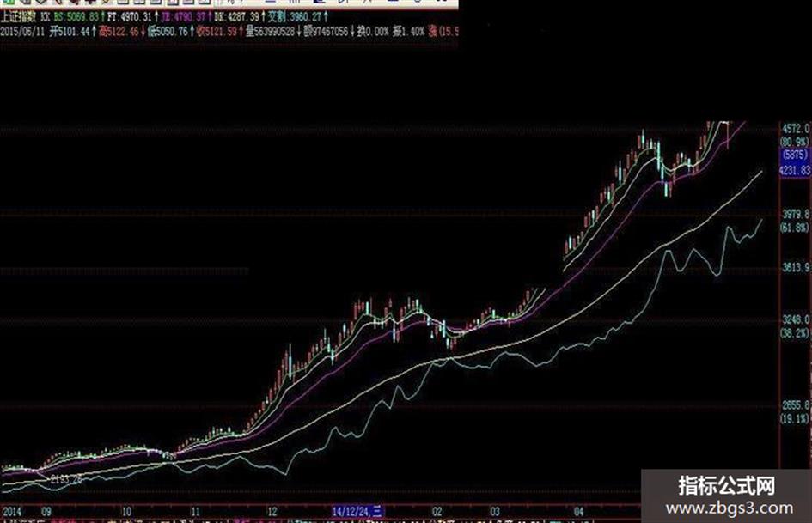Click the date 2015/06/11 in the info bar
The height and width of the screenshot is (523, 812).
point(22,32)
